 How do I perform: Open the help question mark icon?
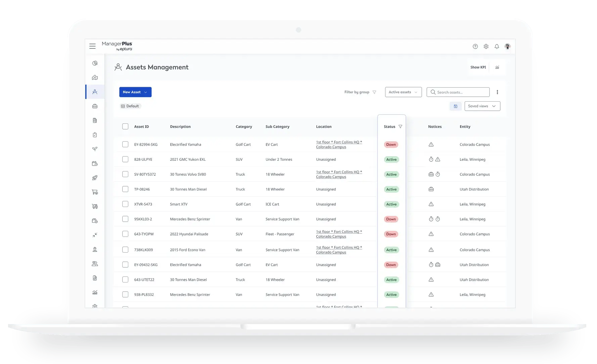475,47
